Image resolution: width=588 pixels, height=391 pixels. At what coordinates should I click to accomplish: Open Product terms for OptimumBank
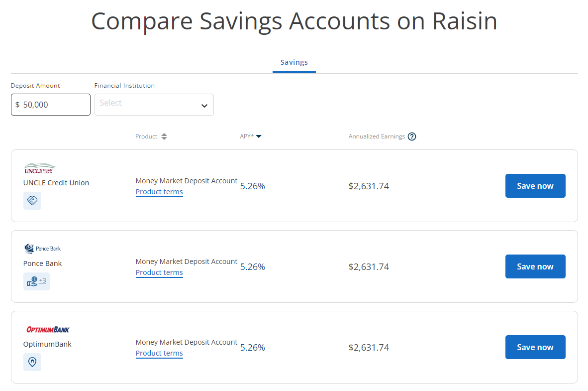point(159,353)
